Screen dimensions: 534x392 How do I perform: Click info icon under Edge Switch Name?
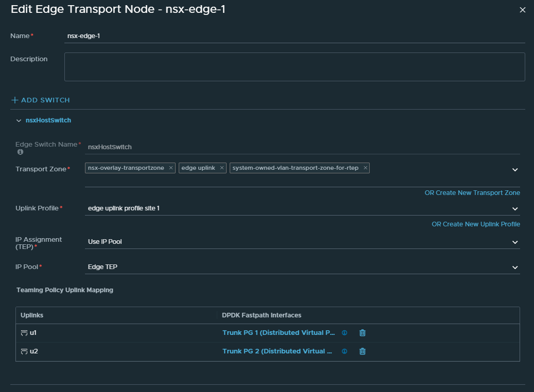point(20,152)
